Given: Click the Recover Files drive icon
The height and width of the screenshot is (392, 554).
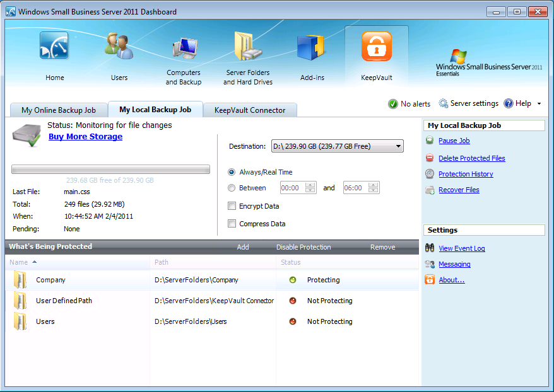Looking at the screenshot, I should click(430, 190).
